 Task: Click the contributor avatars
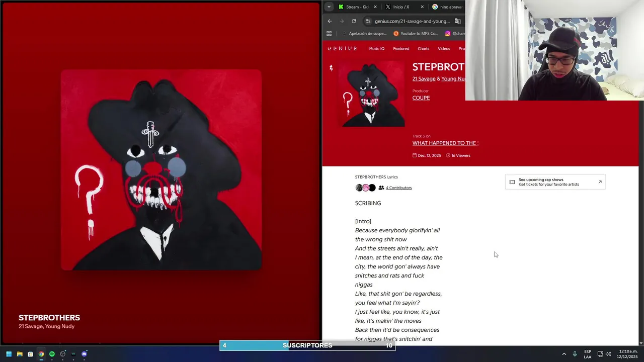tap(365, 188)
